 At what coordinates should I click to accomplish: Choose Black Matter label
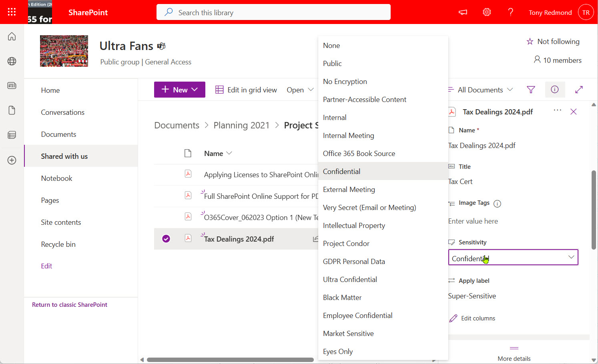(383, 298)
